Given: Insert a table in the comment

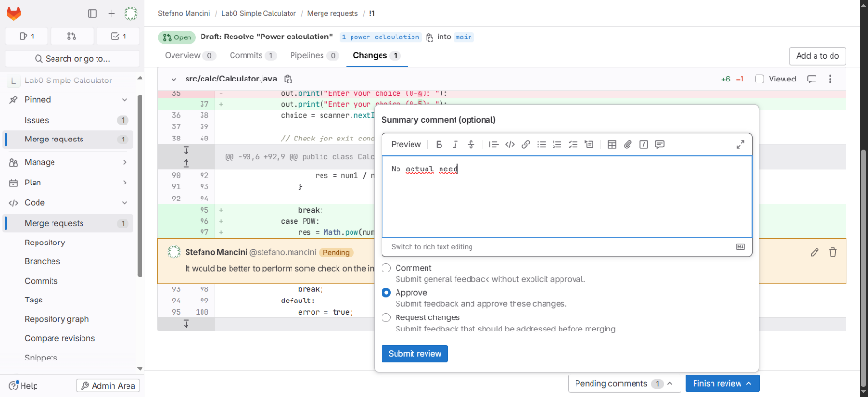Looking at the screenshot, I should point(612,144).
